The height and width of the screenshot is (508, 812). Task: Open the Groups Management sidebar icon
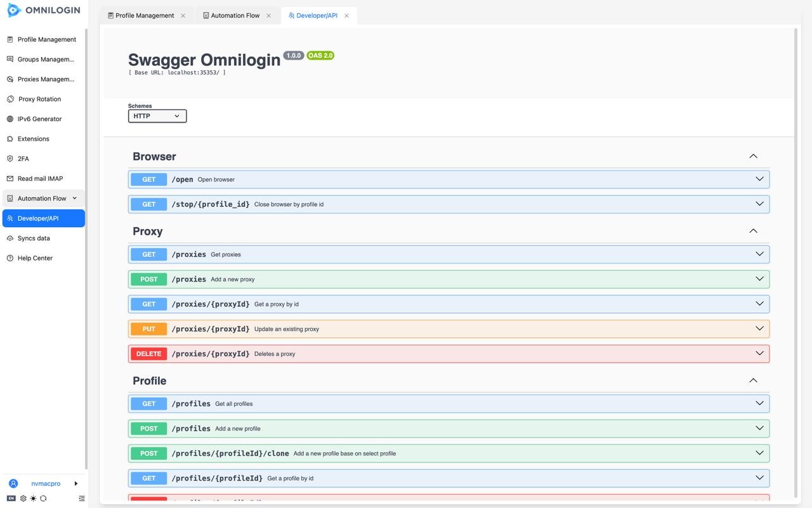(x=10, y=59)
